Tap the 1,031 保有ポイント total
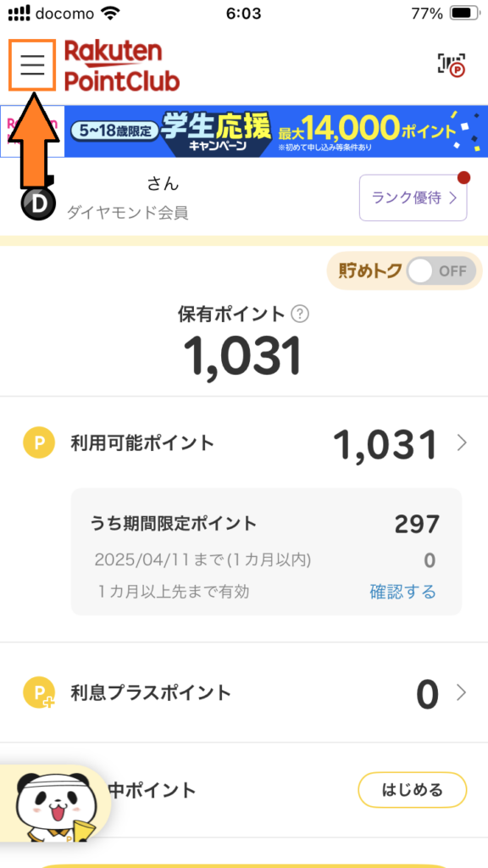 point(243,355)
